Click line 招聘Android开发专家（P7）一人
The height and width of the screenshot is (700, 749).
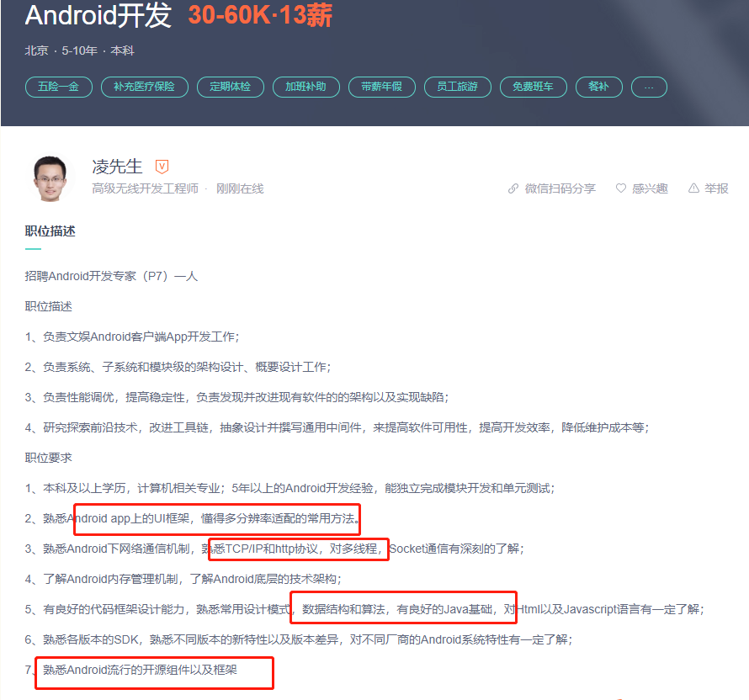[111, 276]
